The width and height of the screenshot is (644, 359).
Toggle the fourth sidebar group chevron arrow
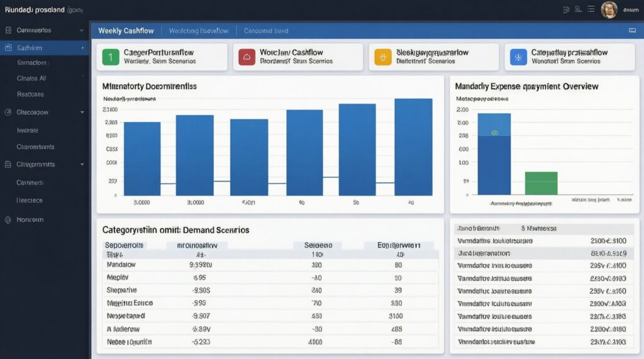click(x=82, y=165)
